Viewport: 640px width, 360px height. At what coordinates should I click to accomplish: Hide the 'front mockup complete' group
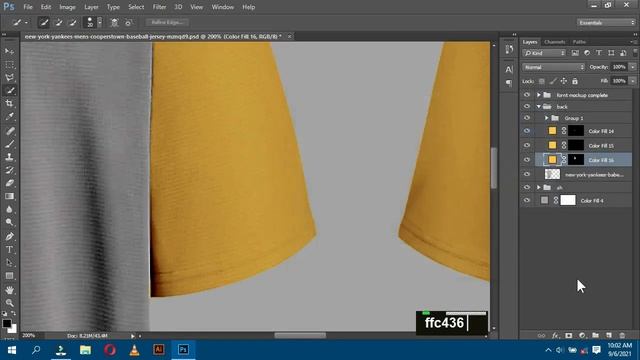coord(527,95)
